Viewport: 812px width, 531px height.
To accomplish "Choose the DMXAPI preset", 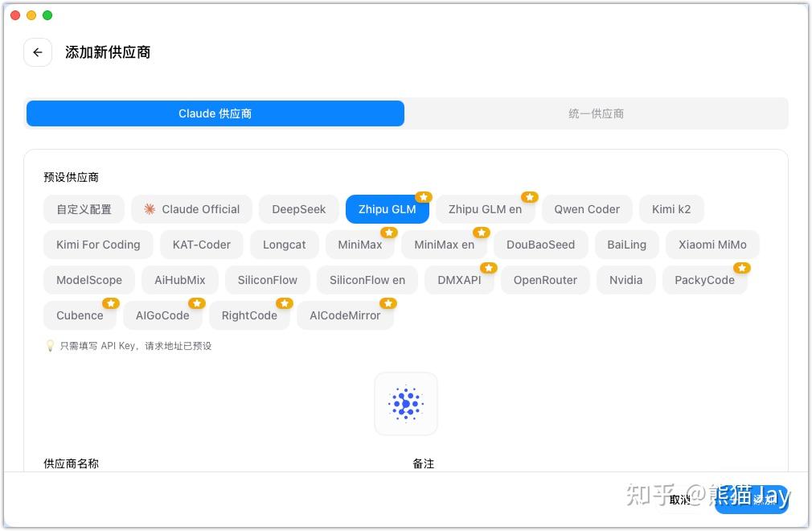I will click(x=459, y=280).
